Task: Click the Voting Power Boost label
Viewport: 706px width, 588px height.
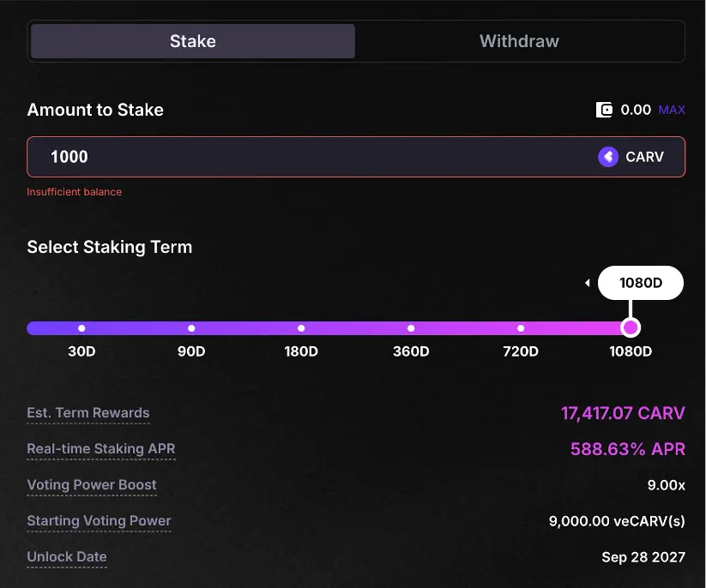Action: coord(92,485)
